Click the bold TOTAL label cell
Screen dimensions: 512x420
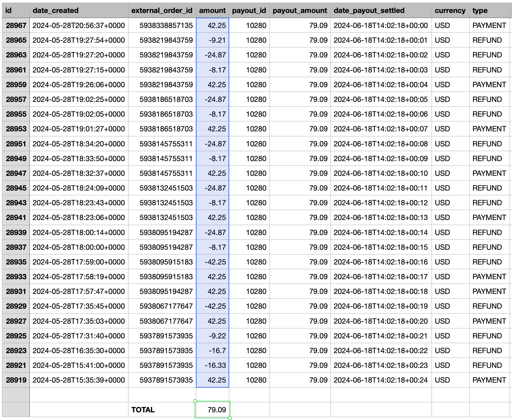(x=162, y=410)
